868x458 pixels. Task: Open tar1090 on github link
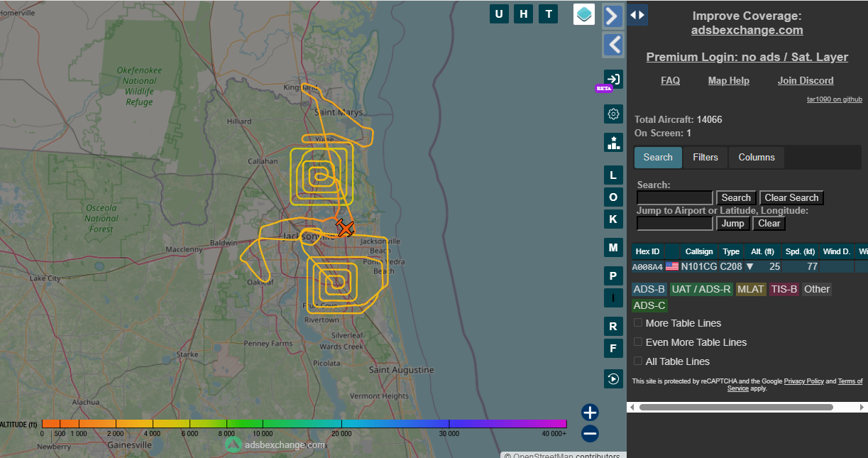click(x=835, y=99)
